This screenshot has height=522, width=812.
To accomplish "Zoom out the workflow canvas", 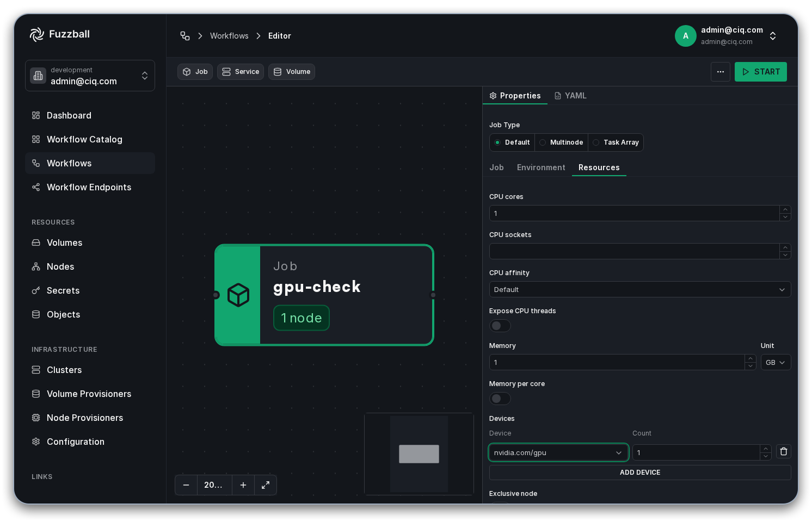I will 186,485.
